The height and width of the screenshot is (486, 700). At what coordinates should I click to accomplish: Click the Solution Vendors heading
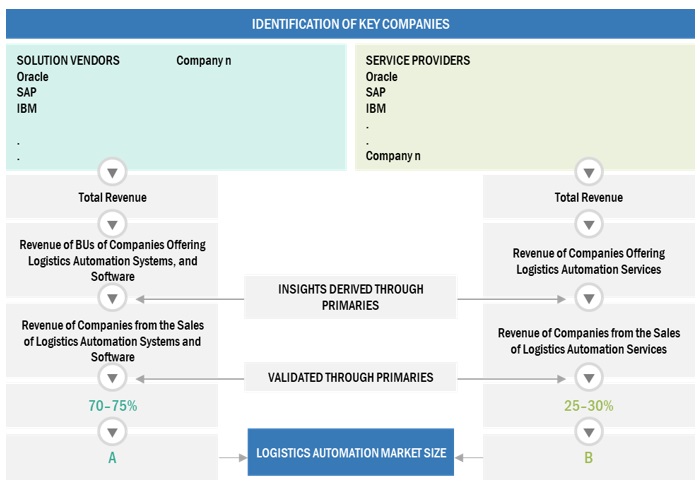[68, 61]
